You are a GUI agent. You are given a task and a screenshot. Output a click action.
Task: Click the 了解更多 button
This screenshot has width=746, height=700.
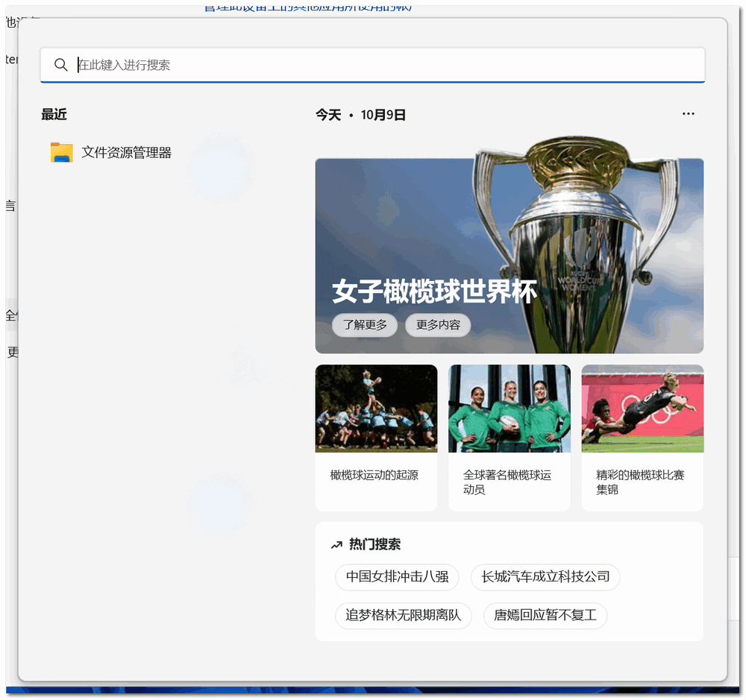point(365,325)
